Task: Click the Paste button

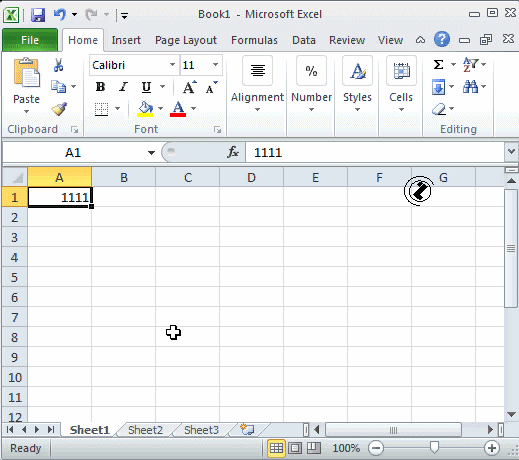Action: 26,85
